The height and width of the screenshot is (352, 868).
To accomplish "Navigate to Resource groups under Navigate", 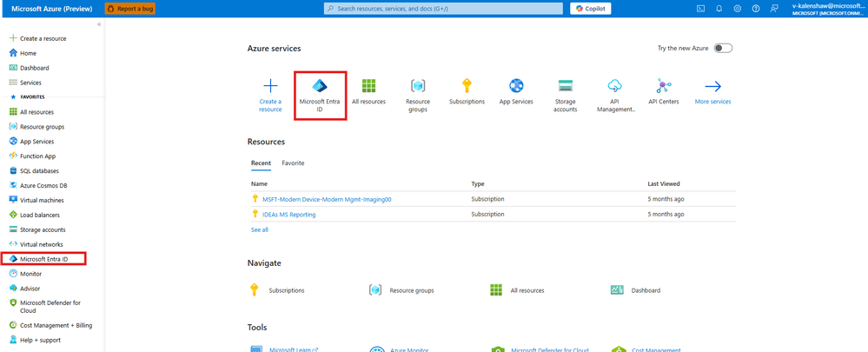I will (x=402, y=290).
